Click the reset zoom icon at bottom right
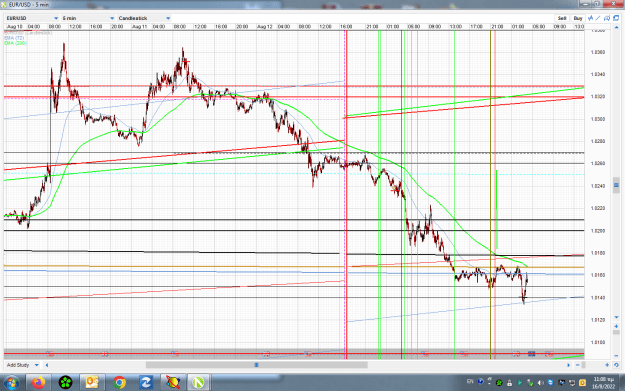625x391 pixels. point(616,365)
